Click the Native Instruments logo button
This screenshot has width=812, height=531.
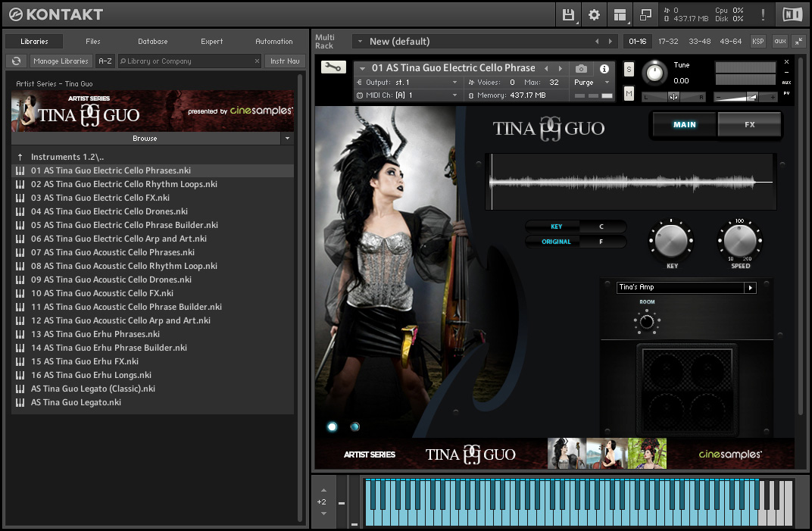(792, 14)
